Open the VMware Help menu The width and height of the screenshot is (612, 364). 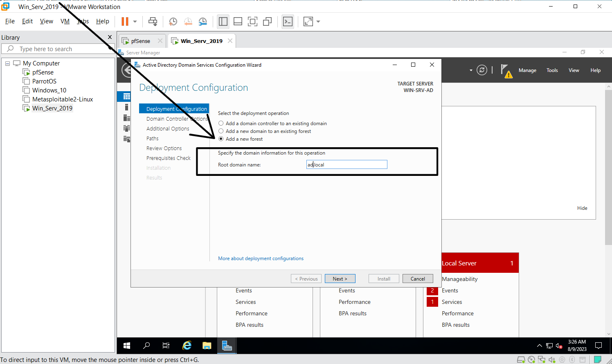(103, 21)
